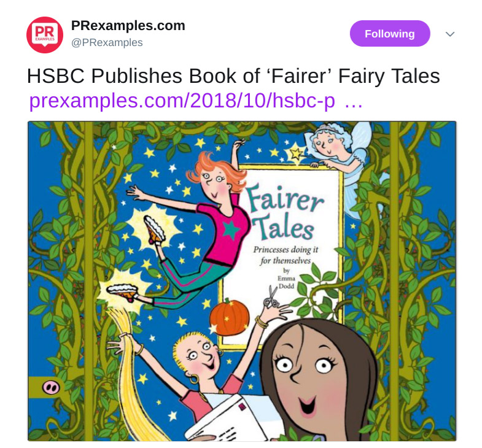
Task: Click the pink pig snout icon
Action: click(x=50, y=387)
